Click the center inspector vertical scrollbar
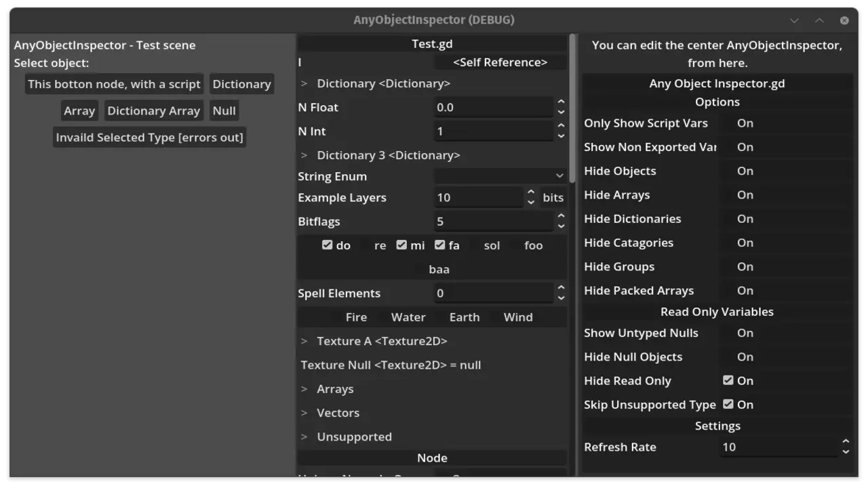868x488 pixels. point(572,108)
